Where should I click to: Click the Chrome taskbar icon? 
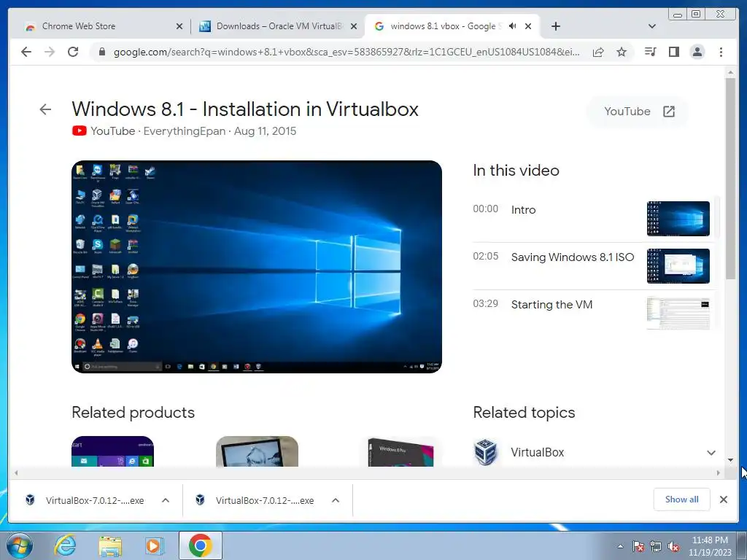[x=201, y=545]
